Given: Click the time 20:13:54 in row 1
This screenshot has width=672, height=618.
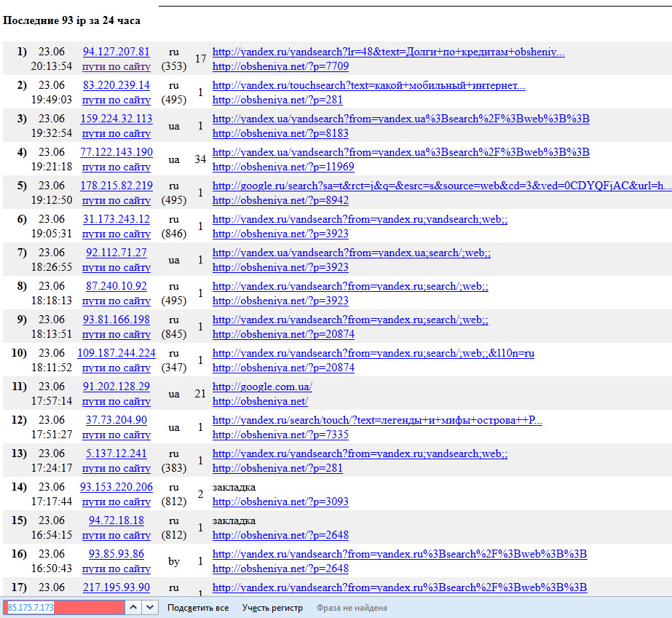Looking at the screenshot, I should click(52, 66).
